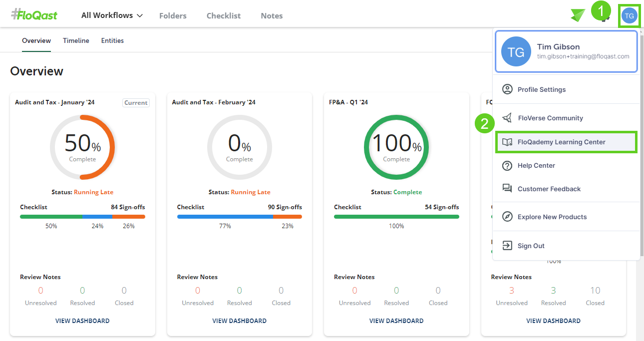Click Closed count on the February card
This screenshot has height=341, width=644.
click(281, 291)
